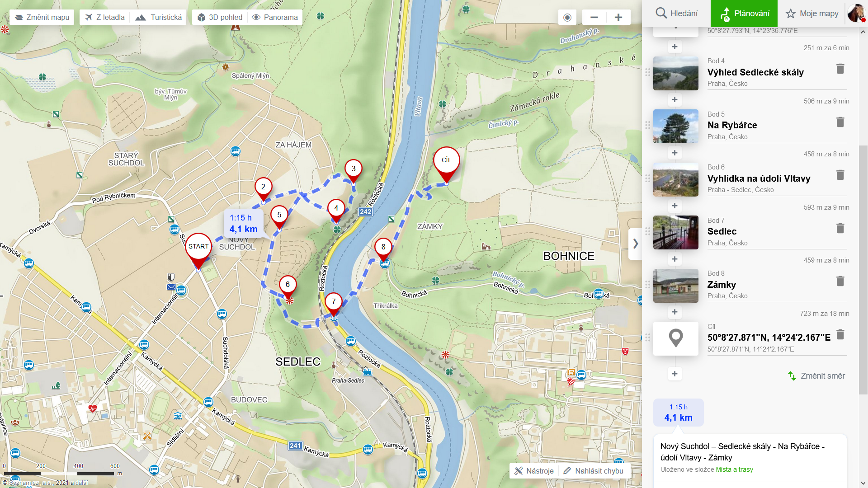The height and width of the screenshot is (488, 868).
Task: Open Vyhlídka na údolí Vltavy thumbnail
Action: [x=675, y=179]
